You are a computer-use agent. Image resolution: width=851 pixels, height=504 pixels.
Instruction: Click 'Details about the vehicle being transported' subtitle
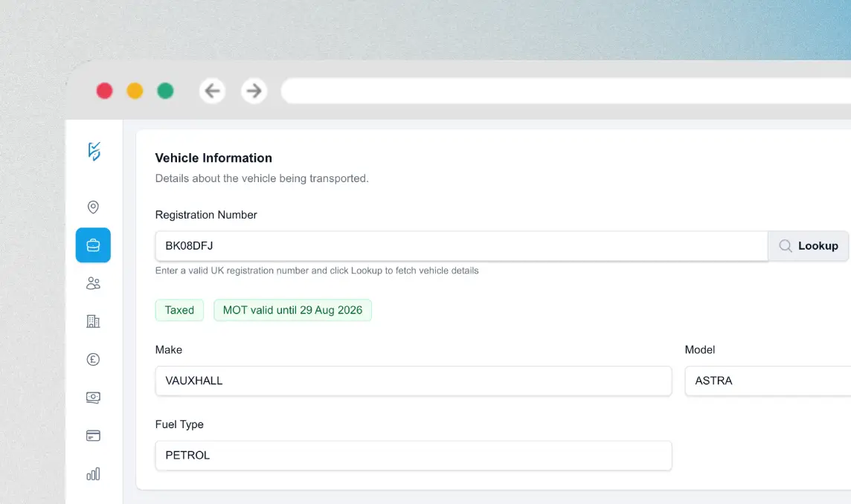(x=262, y=178)
